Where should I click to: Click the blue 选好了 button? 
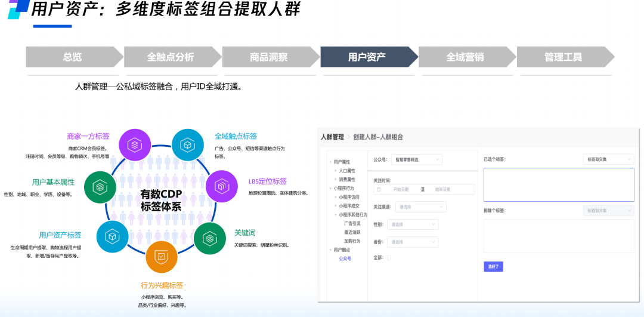click(x=493, y=266)
